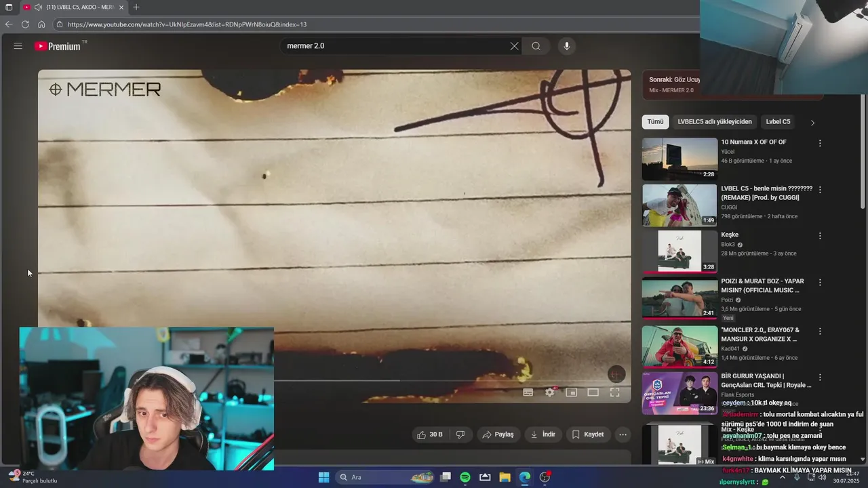
Task: Open a new browser tab
Action: click(x=136, y=7)
